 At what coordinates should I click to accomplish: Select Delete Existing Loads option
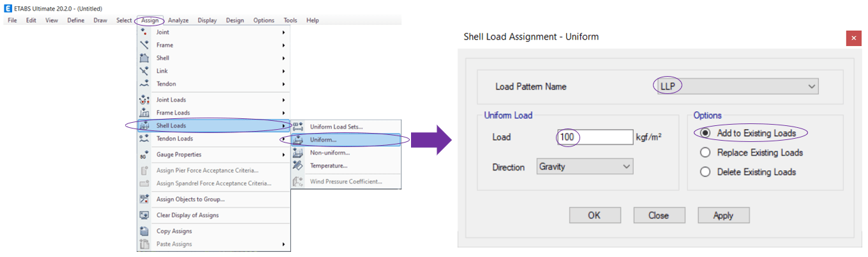pos(705,172)
